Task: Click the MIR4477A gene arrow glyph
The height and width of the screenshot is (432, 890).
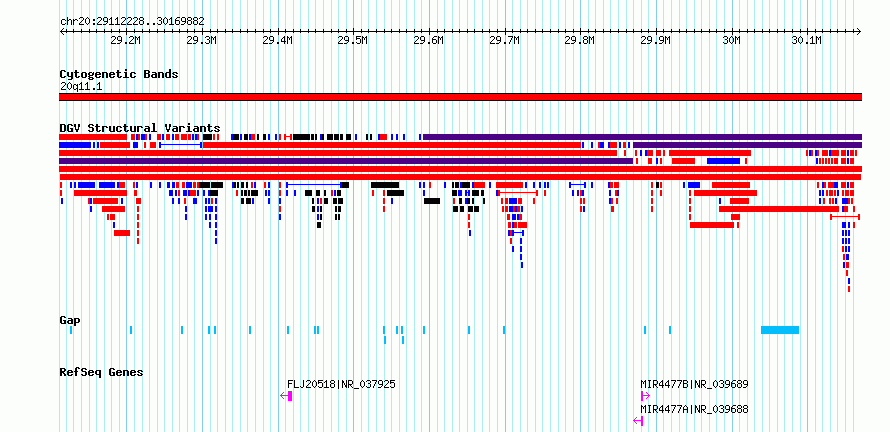Action: [x=638, y=421]
